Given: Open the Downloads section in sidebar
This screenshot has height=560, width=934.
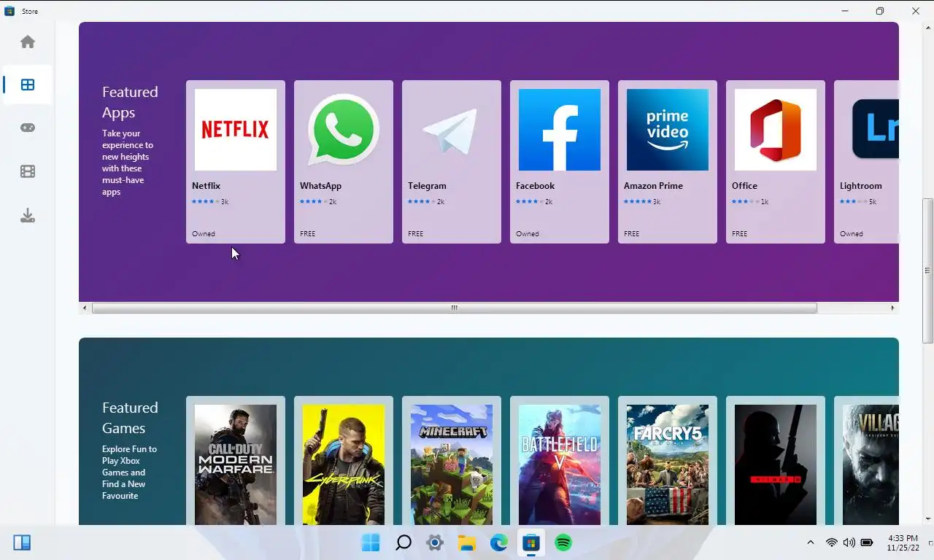Looking at the screenshot, I should tap(28, 215).
